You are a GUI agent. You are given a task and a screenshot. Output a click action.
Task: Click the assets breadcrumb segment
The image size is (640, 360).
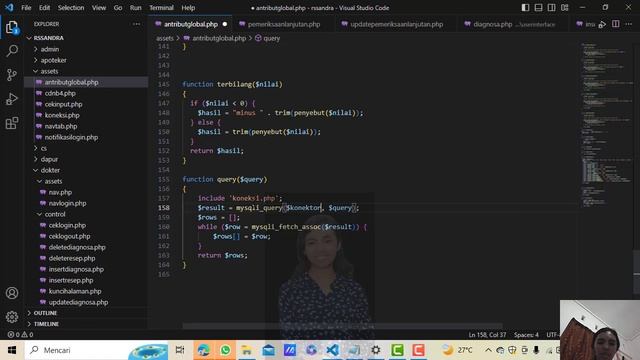[164, 38]
